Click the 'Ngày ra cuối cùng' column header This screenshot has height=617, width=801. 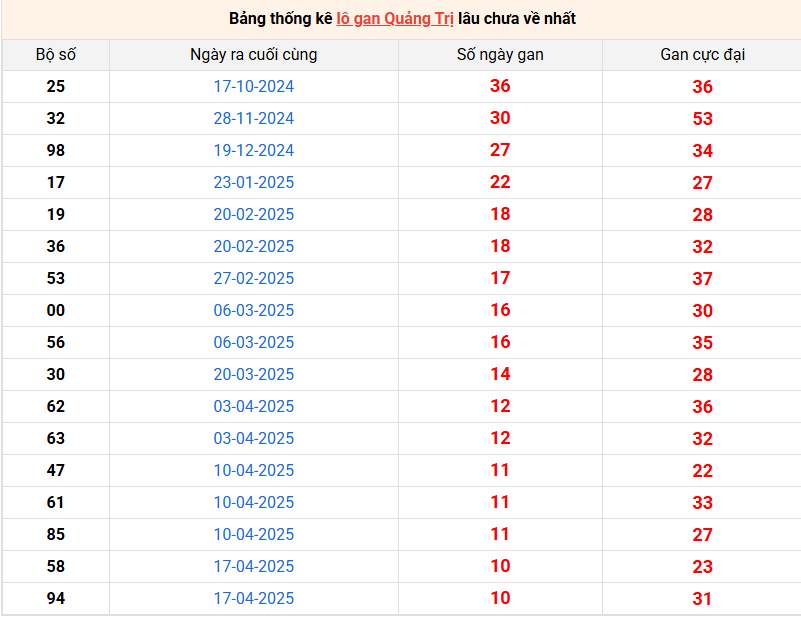[x=254, y=55]
